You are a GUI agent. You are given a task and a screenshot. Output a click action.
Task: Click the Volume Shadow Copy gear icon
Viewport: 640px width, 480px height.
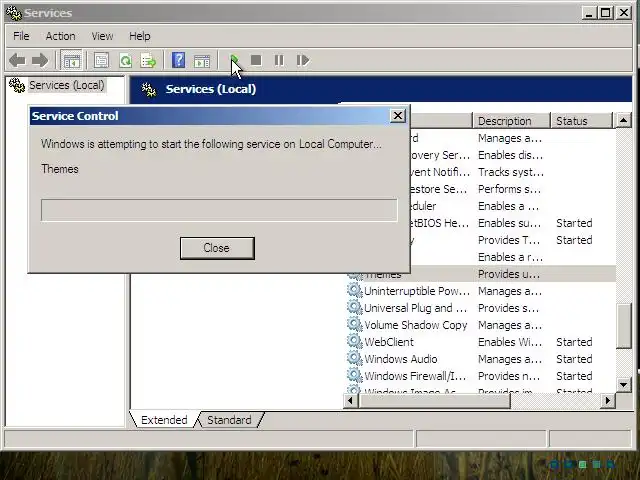[x=354, y=325]
